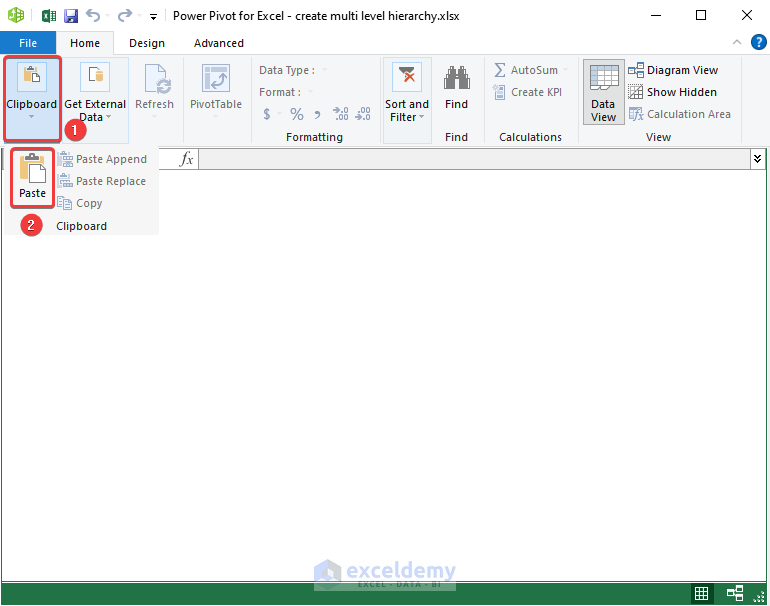Image resolution: width=770 pixels, height=606 pixels.
Task: Click the Save icon in toolbar
Action: pos(71,16)
